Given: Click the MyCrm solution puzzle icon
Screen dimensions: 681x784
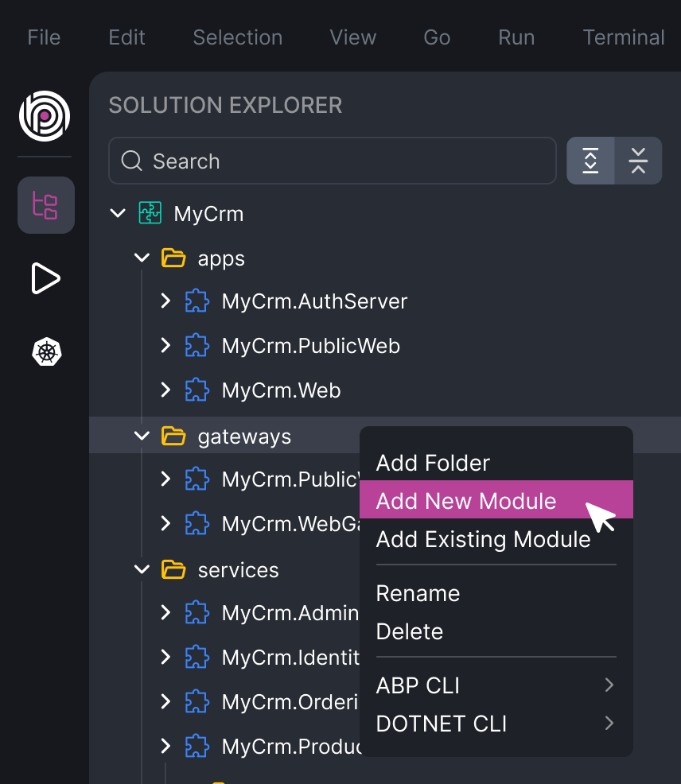Looking at the screenshot, I should click(x=150, y=213).
